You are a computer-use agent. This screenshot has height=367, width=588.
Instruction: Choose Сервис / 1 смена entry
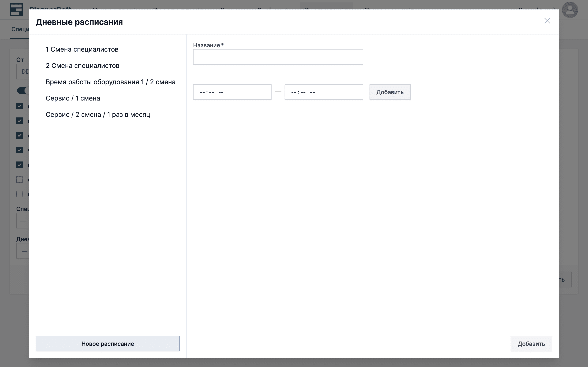[x=73, y=98]
